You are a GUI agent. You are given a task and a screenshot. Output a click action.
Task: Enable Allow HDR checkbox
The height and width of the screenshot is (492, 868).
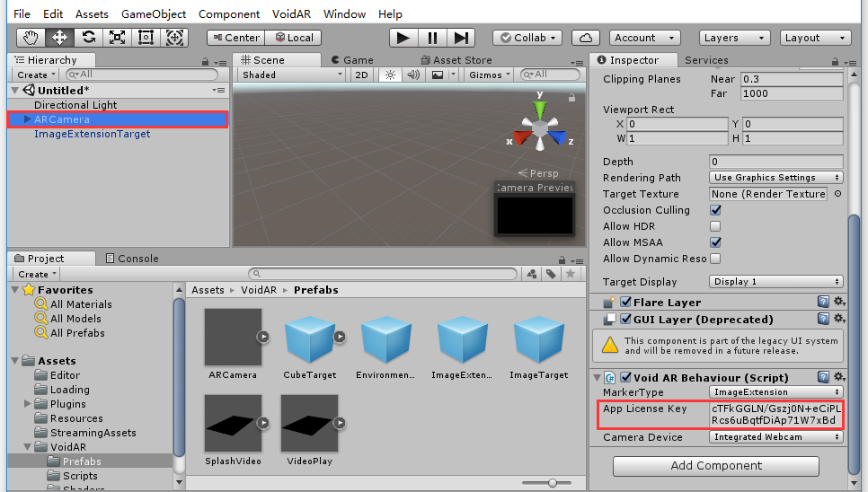(x=716, y=226)
